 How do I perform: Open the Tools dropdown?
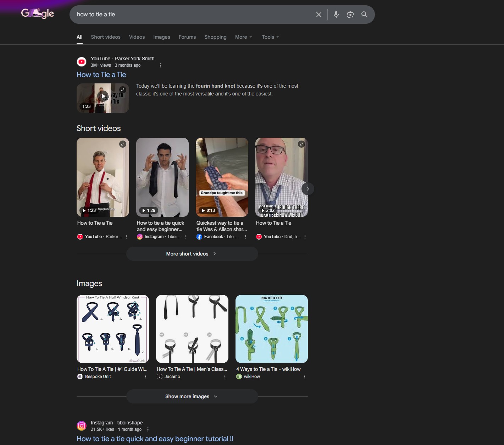(270, 37)
